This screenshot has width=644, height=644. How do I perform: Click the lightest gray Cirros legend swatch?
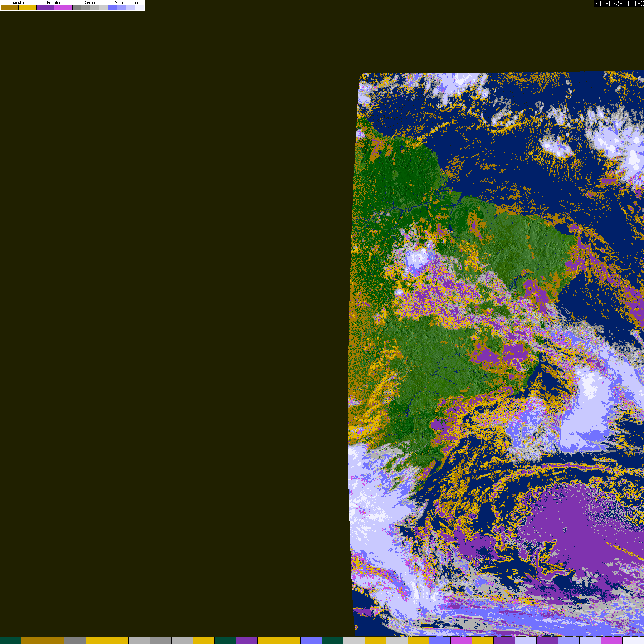click(x=103, y=7)
